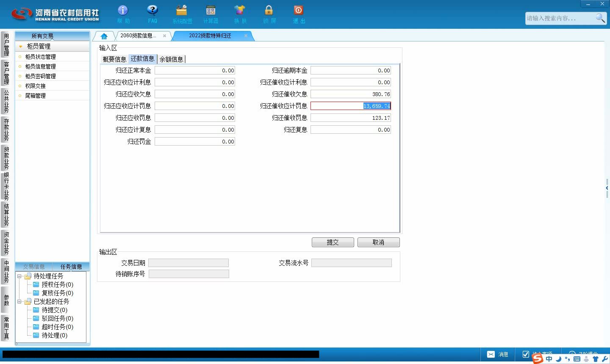Switch to the 余额信息 tab

(171, 59)
